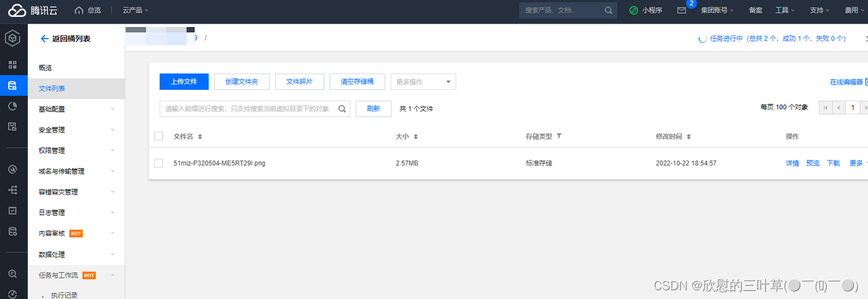Select 文件列表 in the sidebar
This screenshot has height=299, width=868.
[76, 88]
